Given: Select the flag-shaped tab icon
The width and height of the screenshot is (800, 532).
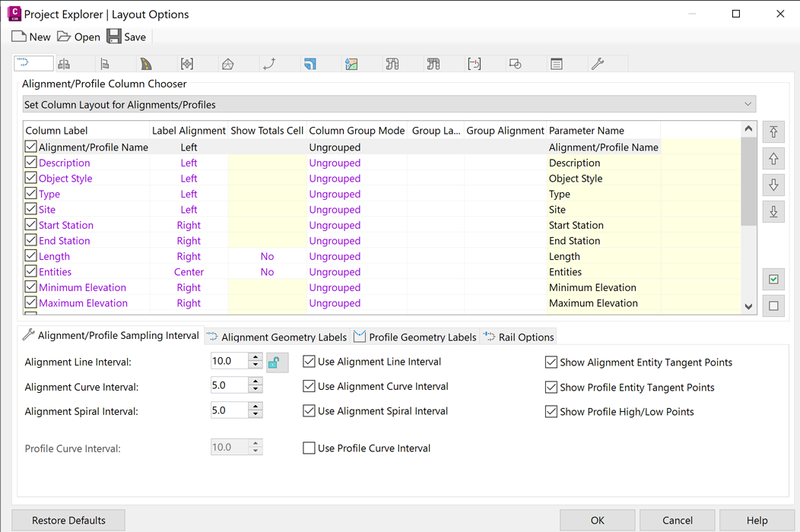Looking at the screenshot, I should (105, 64).
